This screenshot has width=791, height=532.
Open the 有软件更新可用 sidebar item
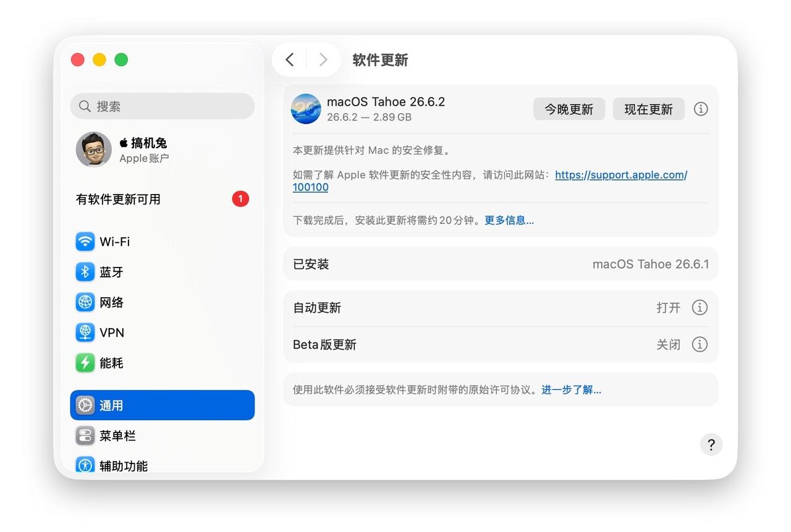click(163, 199)
